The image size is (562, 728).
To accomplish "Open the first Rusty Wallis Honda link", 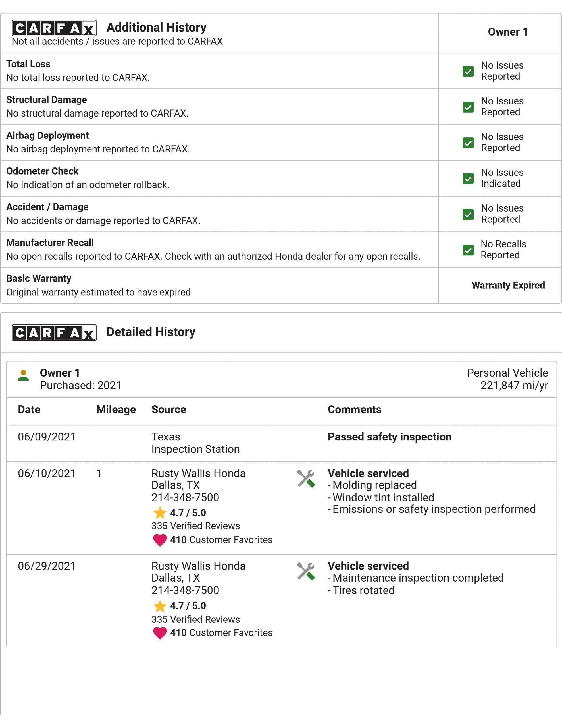I will point(198,473).
